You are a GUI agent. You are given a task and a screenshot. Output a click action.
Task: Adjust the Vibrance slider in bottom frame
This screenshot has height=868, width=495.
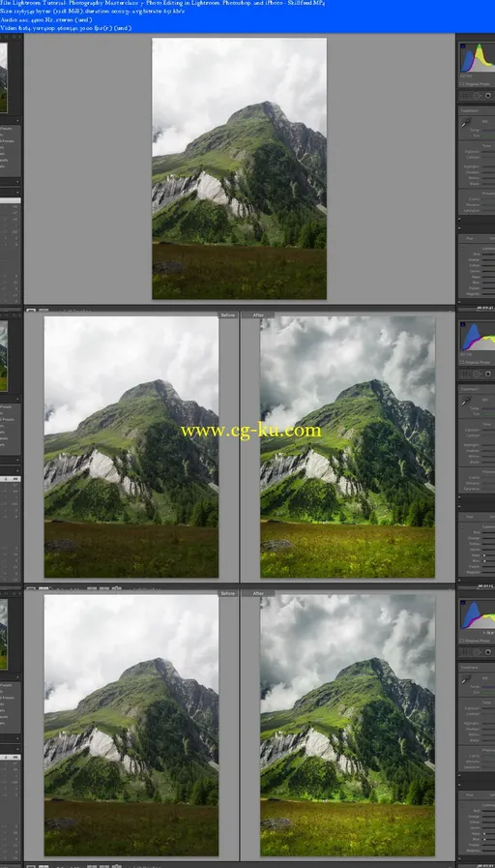coord(488,762)
